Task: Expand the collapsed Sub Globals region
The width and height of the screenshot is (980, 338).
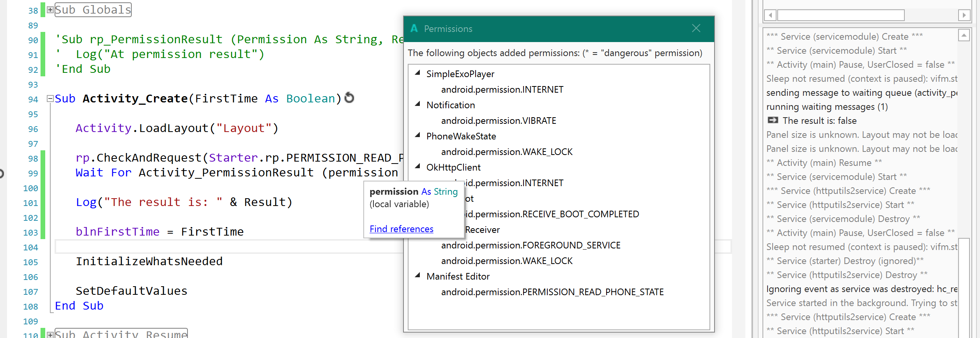Action: tap(50, 10)
